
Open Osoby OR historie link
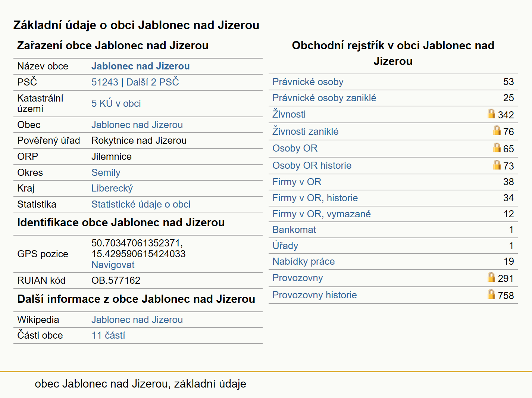[312, 165]
